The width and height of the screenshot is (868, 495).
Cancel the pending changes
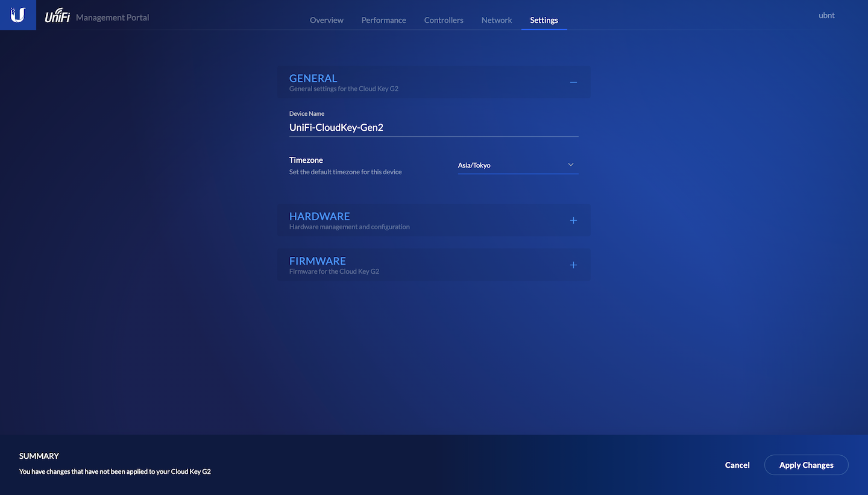(737, 465)
